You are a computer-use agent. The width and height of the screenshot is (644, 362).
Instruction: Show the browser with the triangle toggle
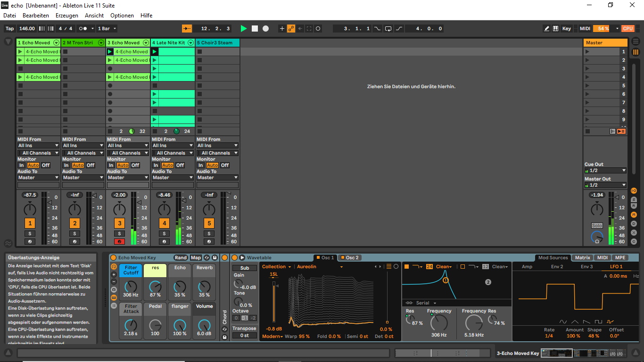coord(8,41)
